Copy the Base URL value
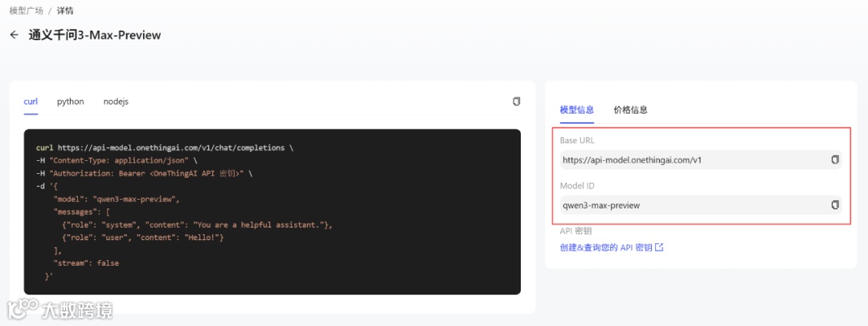Screen dimensions: 868x326 click(x=835, y=159)
